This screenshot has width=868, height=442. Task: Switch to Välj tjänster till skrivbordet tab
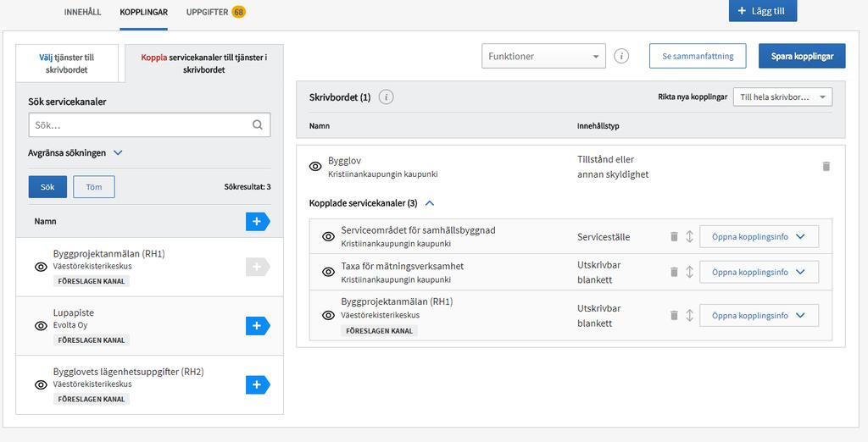(67, 63)
